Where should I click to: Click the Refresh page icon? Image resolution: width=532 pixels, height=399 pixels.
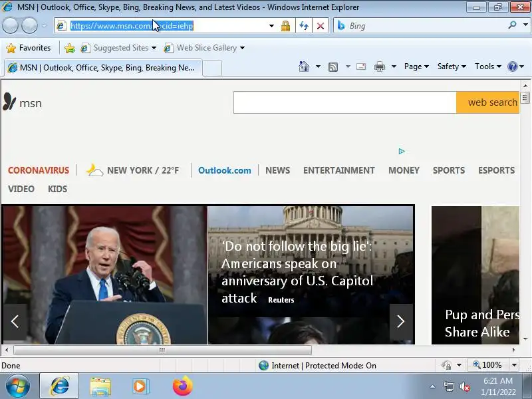pos(304,26)
